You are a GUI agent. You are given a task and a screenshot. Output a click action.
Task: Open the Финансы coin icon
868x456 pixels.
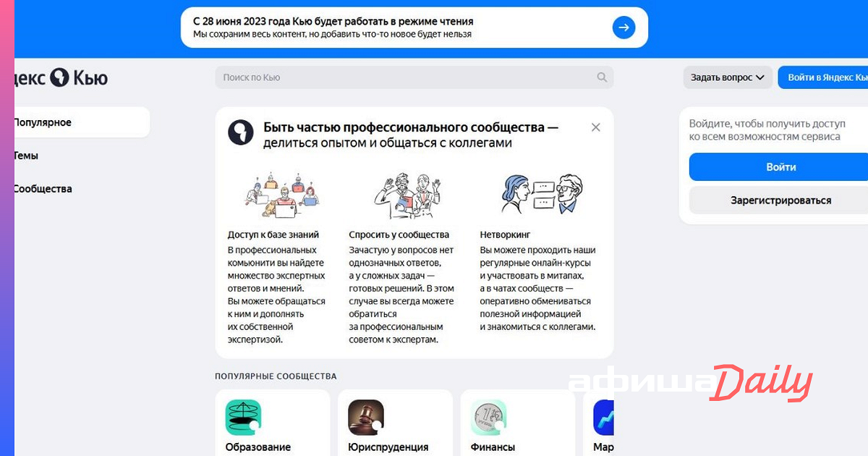(x=489, y=418)
